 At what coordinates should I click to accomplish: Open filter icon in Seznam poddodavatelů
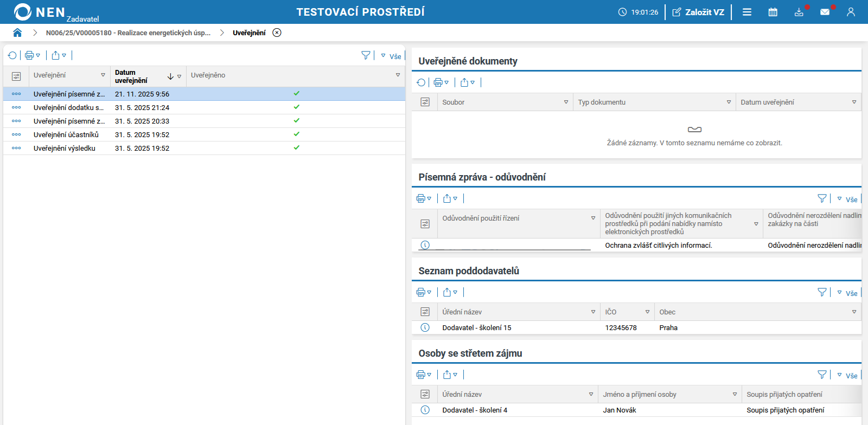pyautogui.click(x=822, y=292)
